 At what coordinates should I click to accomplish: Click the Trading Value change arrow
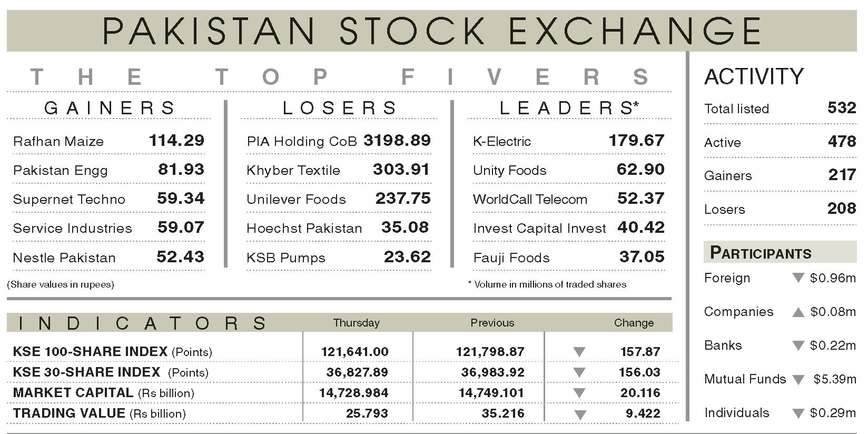[x=579, y=415]
